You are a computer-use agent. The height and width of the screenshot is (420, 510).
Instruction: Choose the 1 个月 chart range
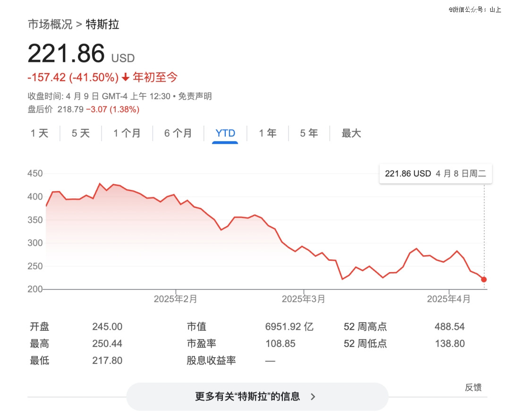pos(127,133)
